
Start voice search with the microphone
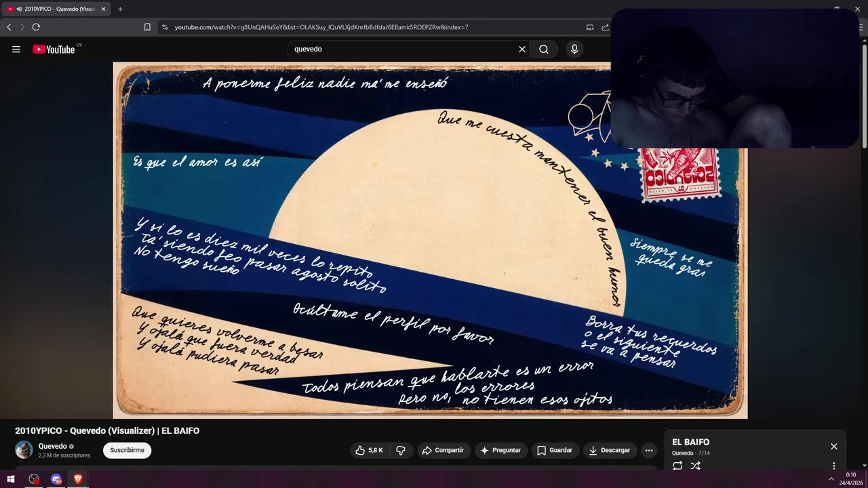point(574,49)
